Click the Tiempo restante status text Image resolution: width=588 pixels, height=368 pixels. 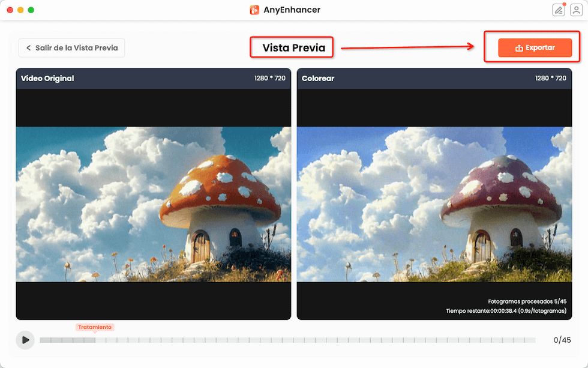[506, 311]
